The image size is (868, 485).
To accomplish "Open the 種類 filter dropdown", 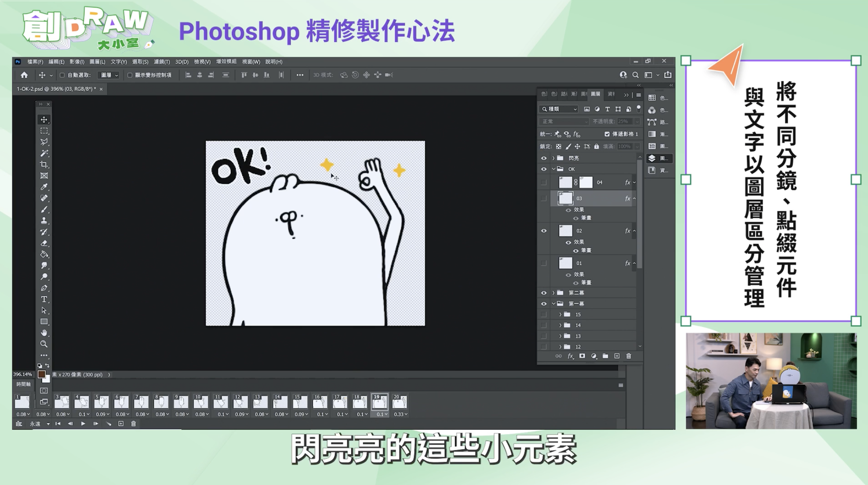I will pos(560,109).
